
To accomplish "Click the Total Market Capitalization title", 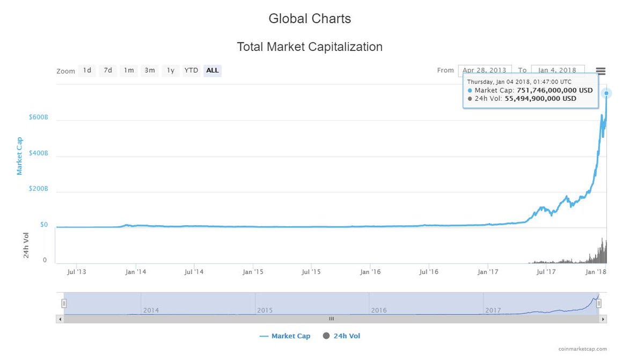I will (x=310, y=47).
